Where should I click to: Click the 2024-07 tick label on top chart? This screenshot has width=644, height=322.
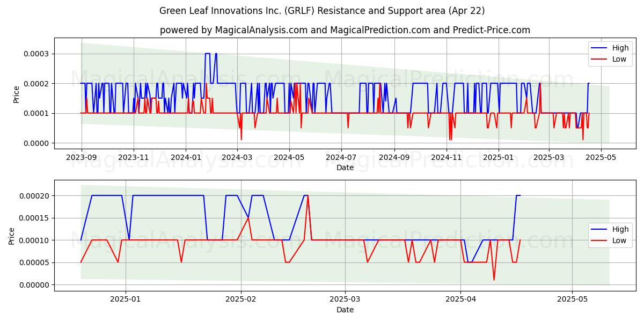(x=341, y=158)
